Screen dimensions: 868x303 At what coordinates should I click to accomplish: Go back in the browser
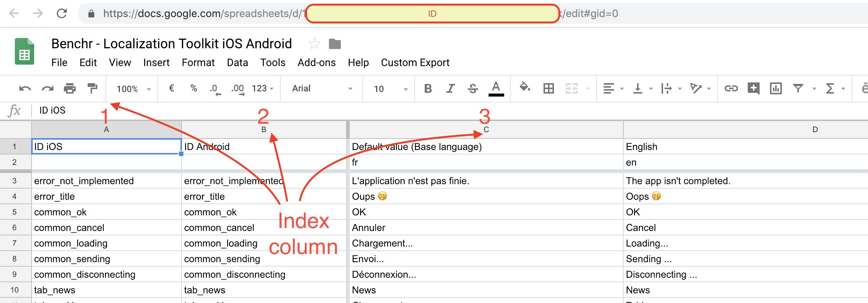pyautogui.click(x=14, y=14)
